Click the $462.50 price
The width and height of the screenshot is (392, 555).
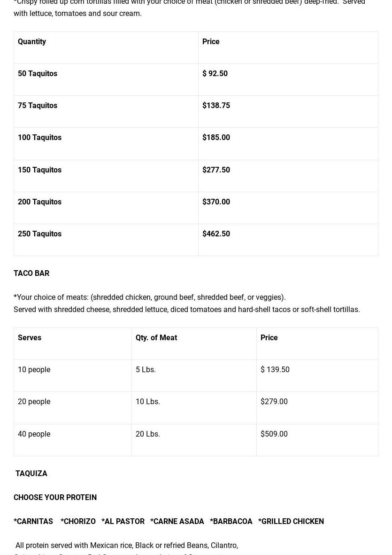(x=216, y=234)
